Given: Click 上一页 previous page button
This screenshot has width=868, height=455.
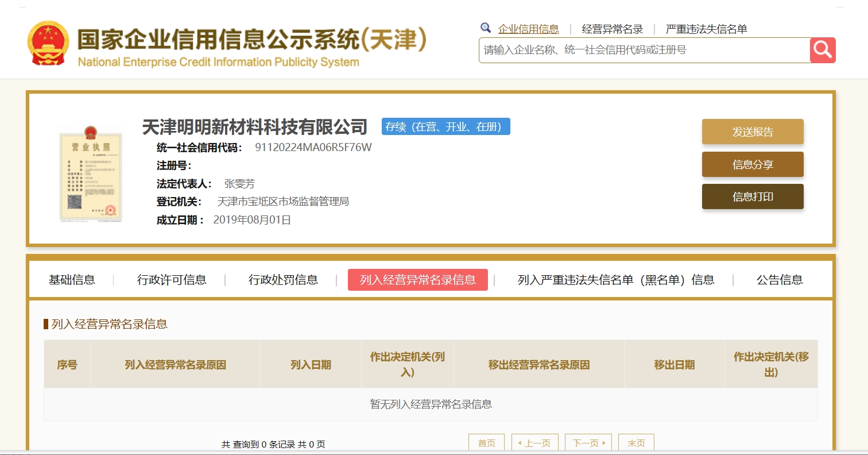Looking at the screenshot, I should 534,443.
